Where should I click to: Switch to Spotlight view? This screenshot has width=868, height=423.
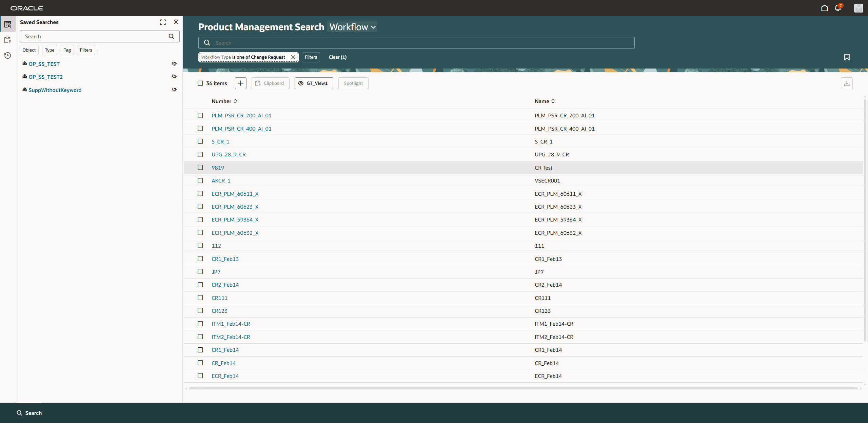pyautogui.click(x=353, y=83)
